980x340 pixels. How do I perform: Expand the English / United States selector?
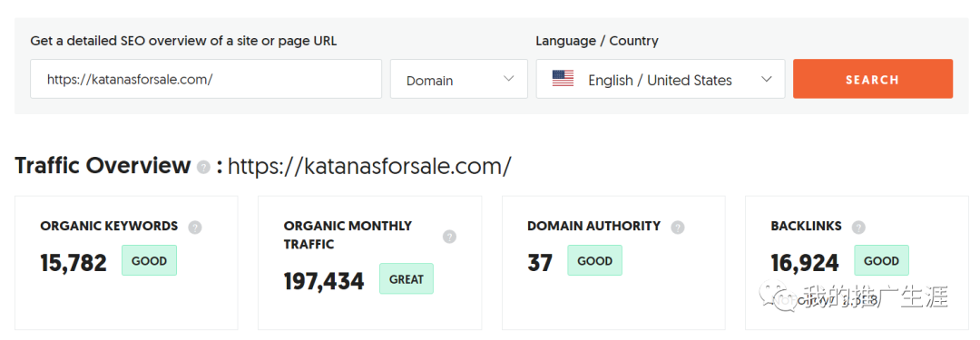coord(660,79)
